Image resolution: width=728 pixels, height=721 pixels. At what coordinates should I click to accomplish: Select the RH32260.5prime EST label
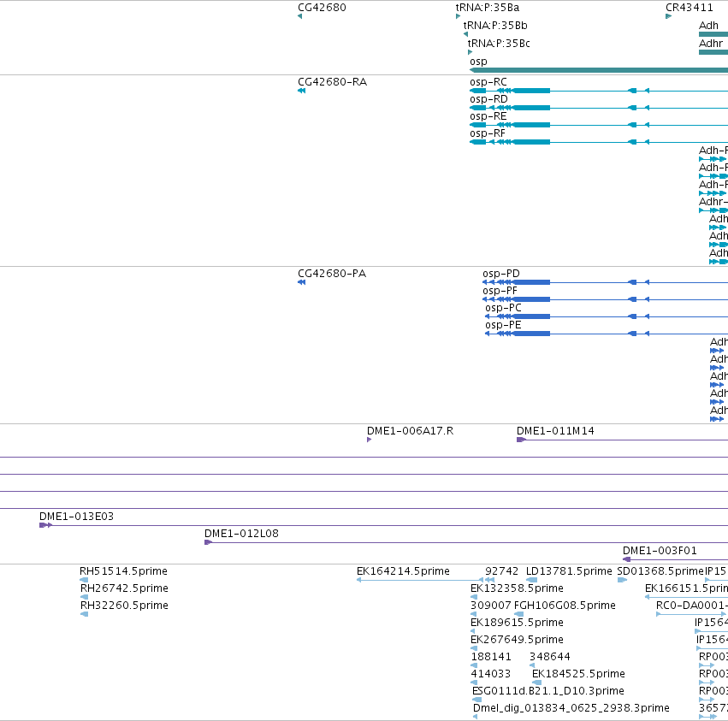click(124, 606)
